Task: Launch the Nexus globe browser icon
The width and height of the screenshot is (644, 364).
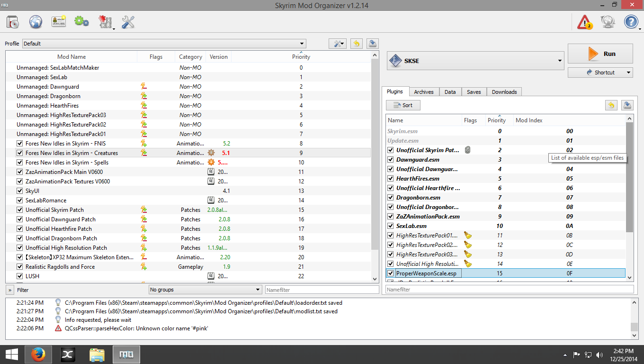Action: [36, 22]
